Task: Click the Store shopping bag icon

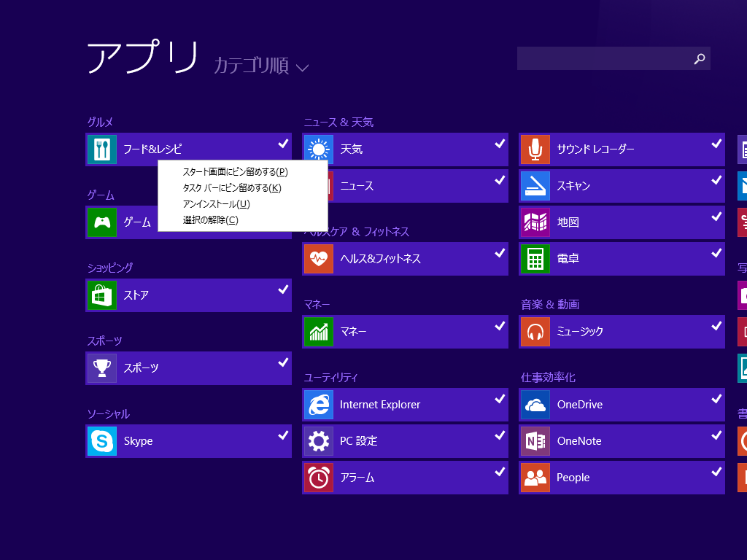Action: tap(102, 295)
